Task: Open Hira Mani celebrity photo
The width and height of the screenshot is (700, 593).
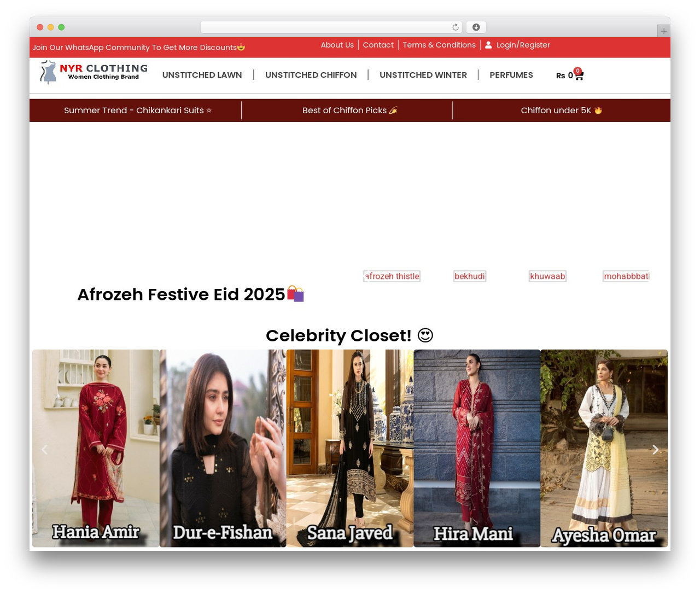Action: point(477,448)
